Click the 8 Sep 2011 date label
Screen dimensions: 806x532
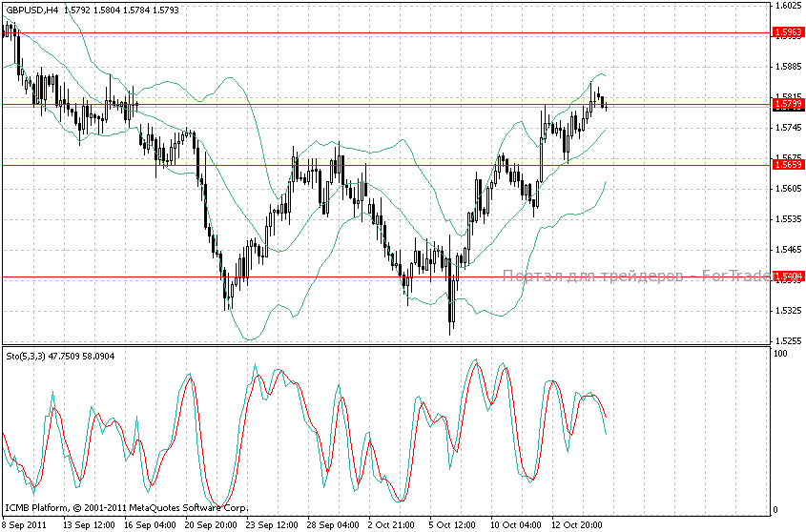(x=27, y=524)
